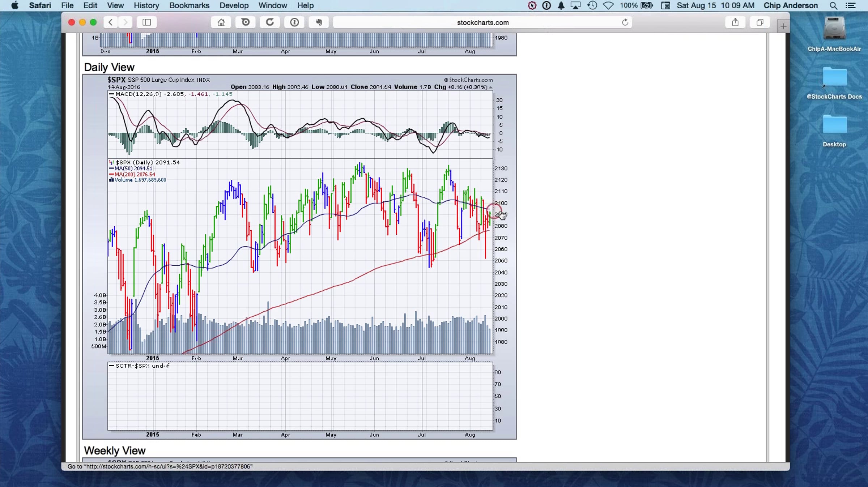This screenshot has height=487, width=868.
Task: Open the Help menu
Action: click(x=306, y=5)
